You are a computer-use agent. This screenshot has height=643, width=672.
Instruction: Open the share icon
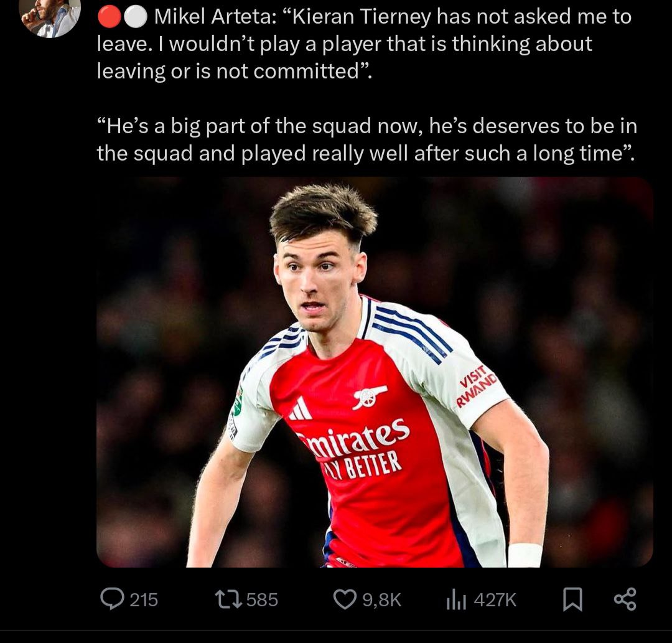[x=625, y=599]
